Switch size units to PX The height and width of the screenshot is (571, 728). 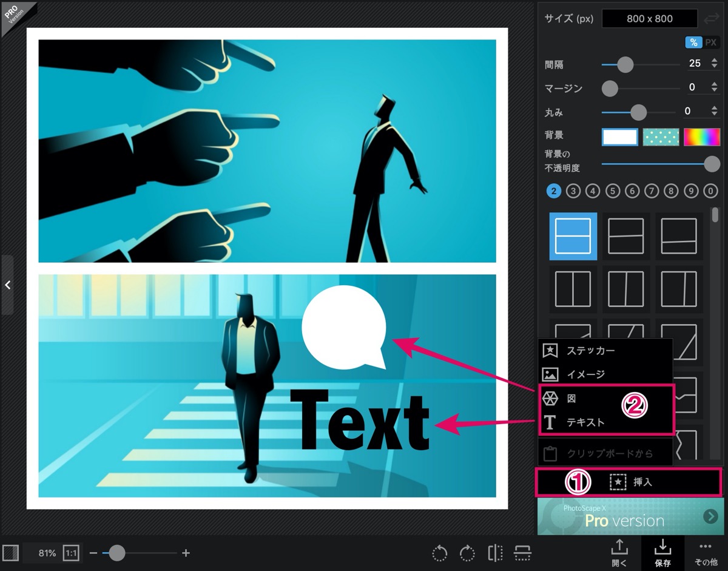pyautogui.click(x=711, y=42)
